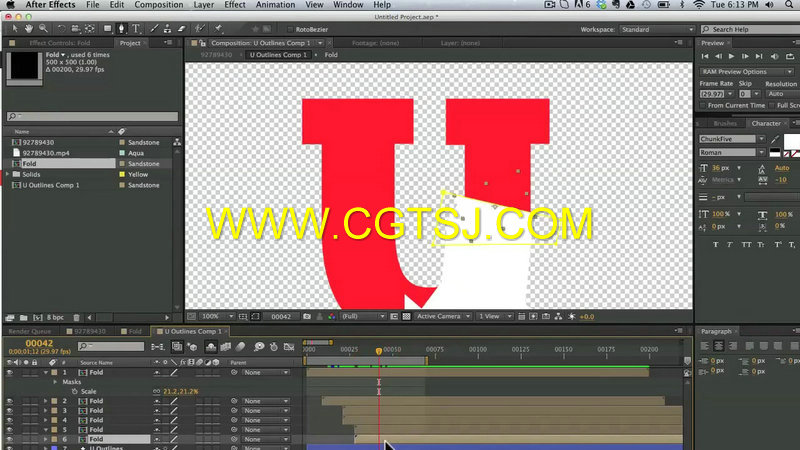Toggle visibility eye of layer 3 Fold
Viewport: 800px width, 450px height.
coord(9,411)
